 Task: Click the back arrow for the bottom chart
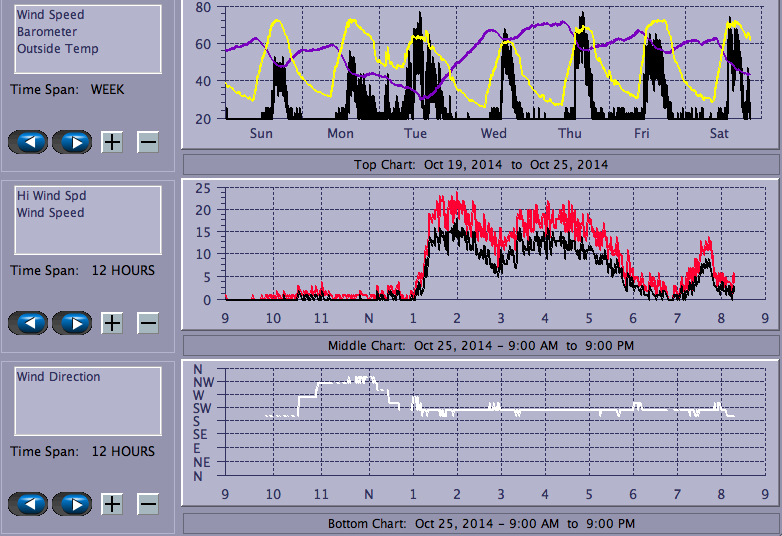pyautogui.click(x=27, y=503)
